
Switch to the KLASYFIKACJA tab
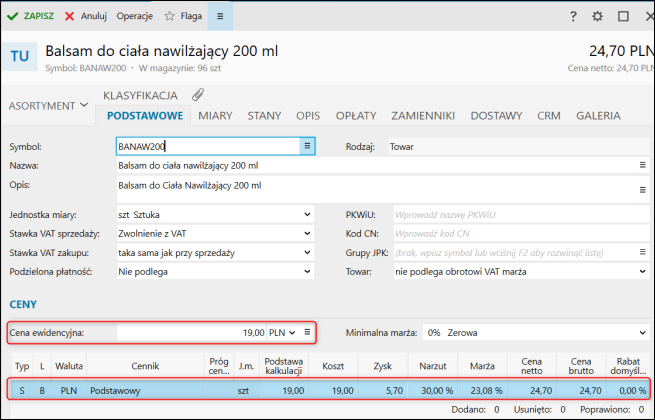click(140, 95)
